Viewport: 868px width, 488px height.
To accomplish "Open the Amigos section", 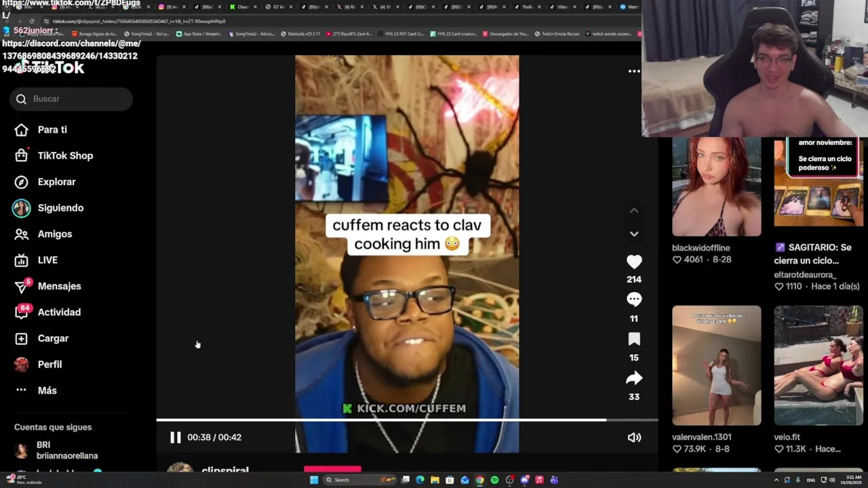I will [x=54, y=234].
